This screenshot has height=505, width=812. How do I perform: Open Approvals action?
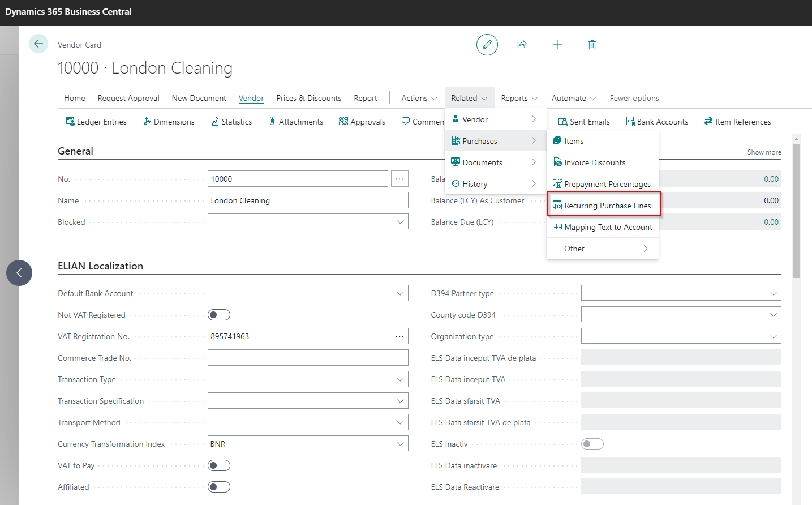pos(362,122)
